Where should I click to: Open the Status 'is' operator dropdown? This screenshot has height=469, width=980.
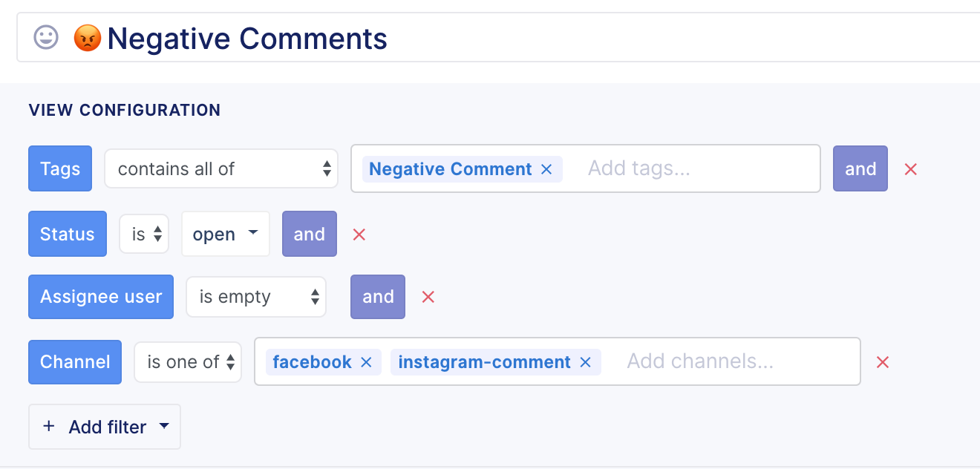pyautogui.click(x=144, y=234)
